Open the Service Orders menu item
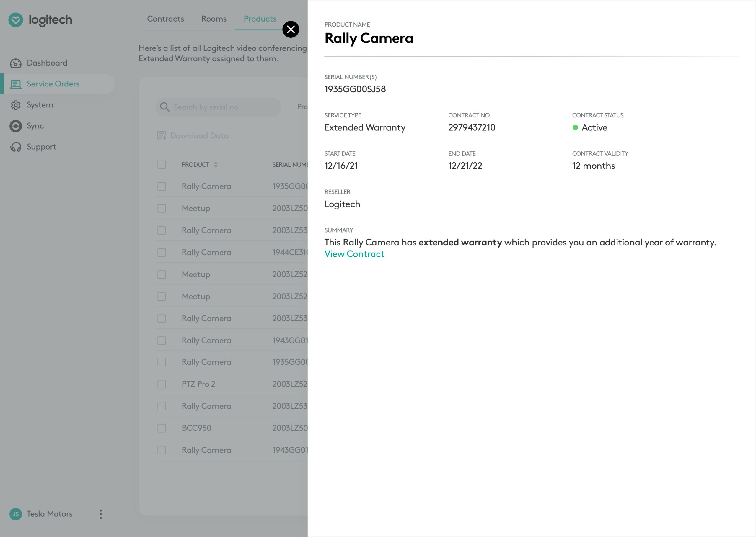 coord(58,84)
